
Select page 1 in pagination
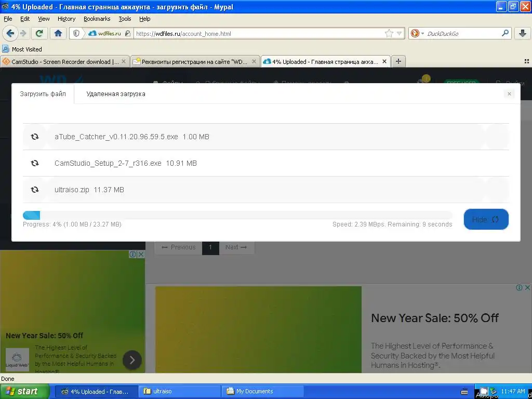point(210,247)
